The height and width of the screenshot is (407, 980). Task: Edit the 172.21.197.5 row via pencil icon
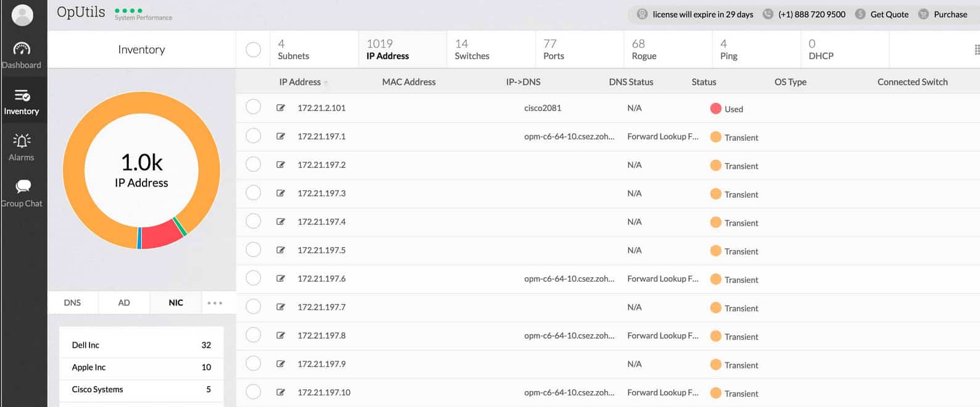281,250
